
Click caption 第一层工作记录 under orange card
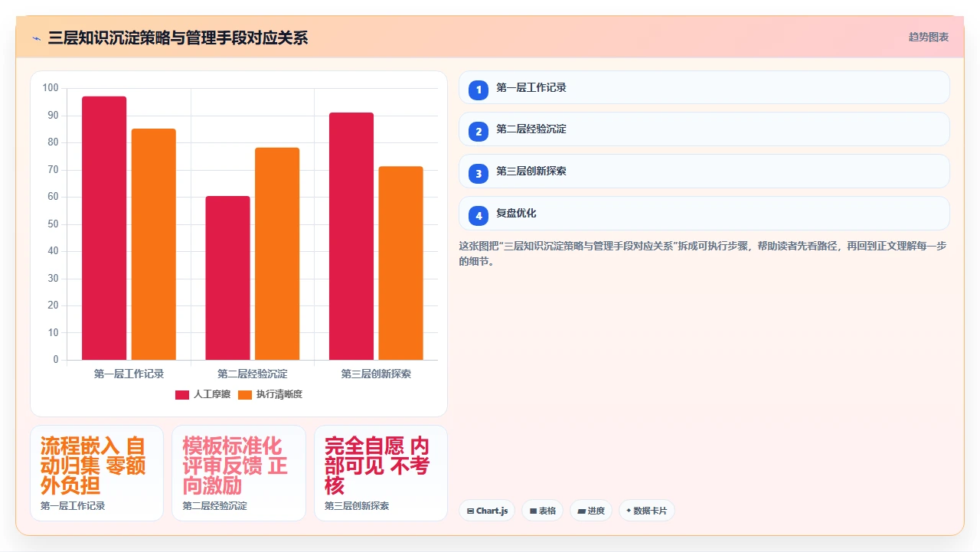(x=73, y=506)
